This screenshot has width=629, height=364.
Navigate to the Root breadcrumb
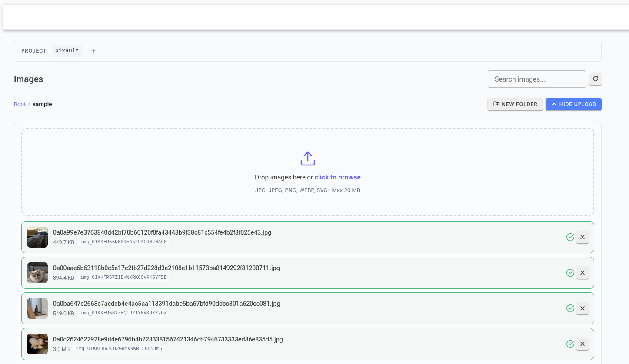[x=20, y=104]
